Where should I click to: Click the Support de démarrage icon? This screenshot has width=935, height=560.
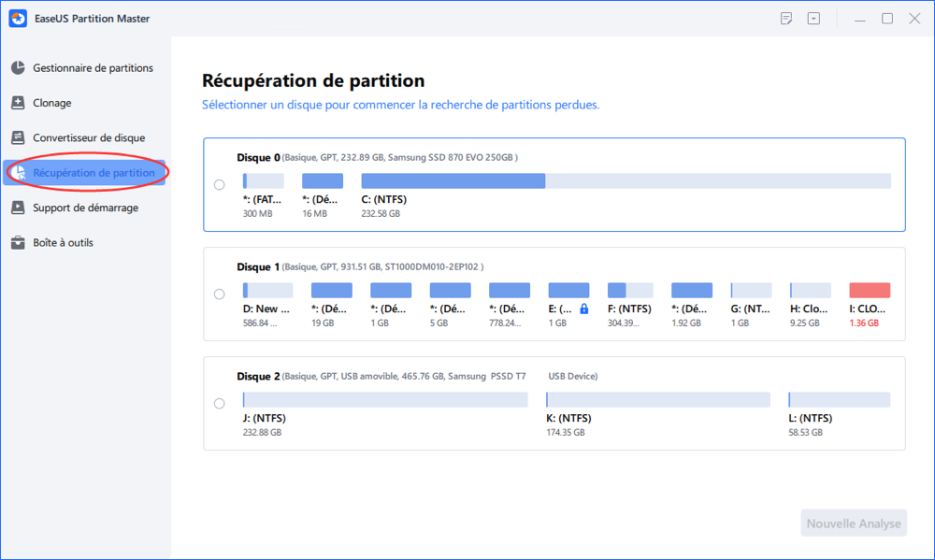tap(18, 208)
